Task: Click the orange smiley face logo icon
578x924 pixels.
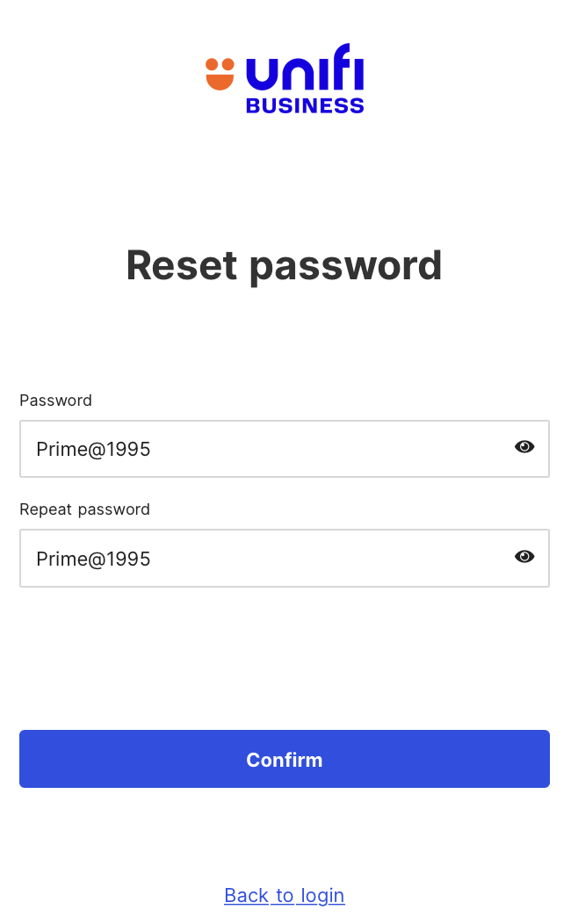Action: [220, 74]
